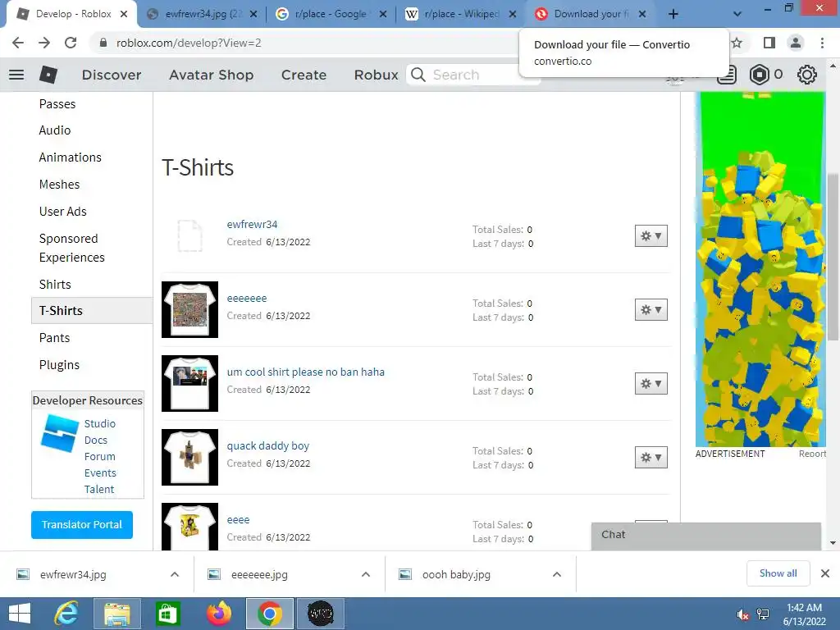Open the Chrome profile icon
Viewport: 840px width, 630px height.
pos(796,43)
